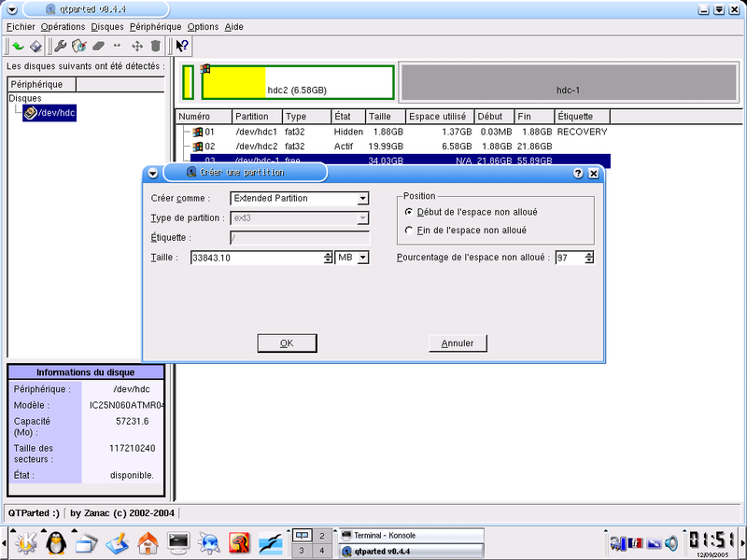Click the qtparted v0.4.4 taskbar entry
The image size is (747, 560).
[411, 552]
